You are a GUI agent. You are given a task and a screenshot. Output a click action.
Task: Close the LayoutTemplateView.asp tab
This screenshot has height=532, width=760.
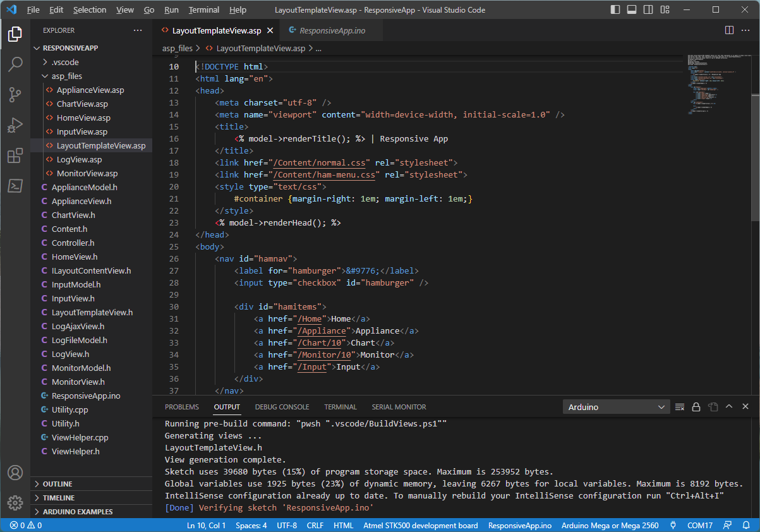270,30
